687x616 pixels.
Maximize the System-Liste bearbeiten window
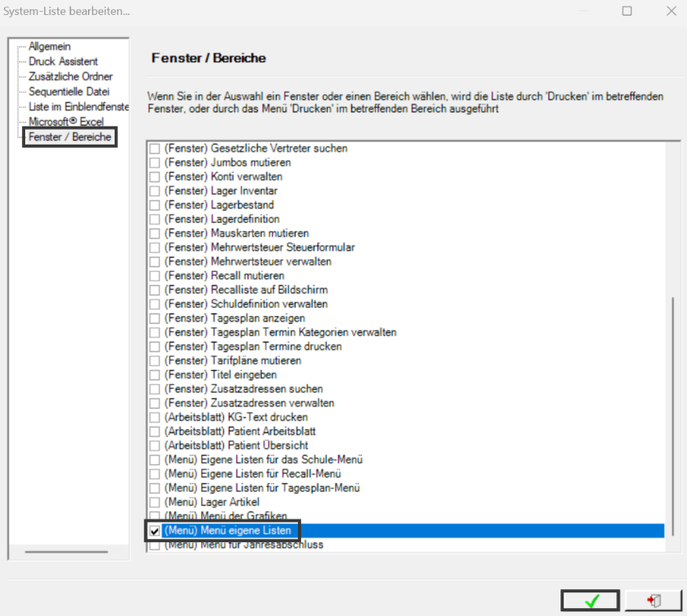click(627, 11)
